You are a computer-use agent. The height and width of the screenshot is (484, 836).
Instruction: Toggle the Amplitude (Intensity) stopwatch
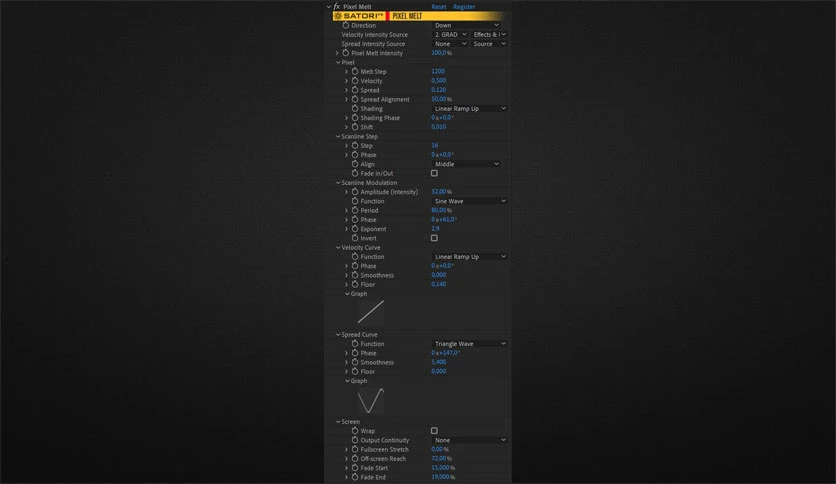(x=355, y=192)
